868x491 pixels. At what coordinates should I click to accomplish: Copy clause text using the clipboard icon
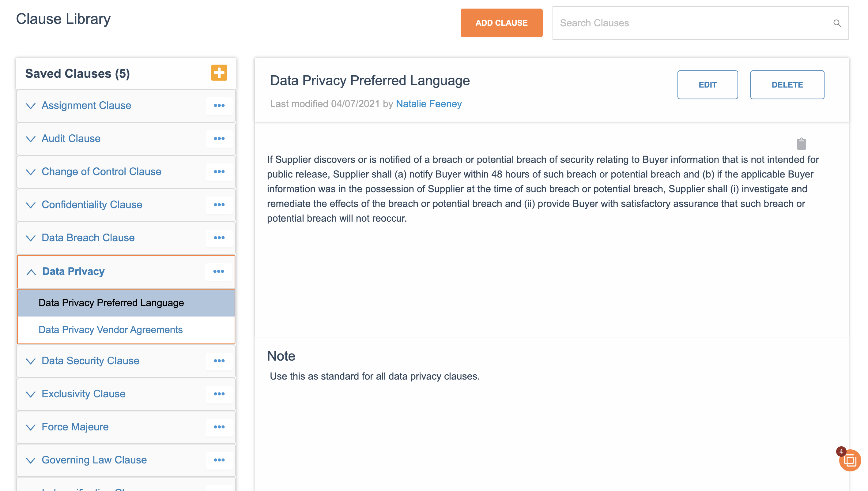(x=801, y=143)
